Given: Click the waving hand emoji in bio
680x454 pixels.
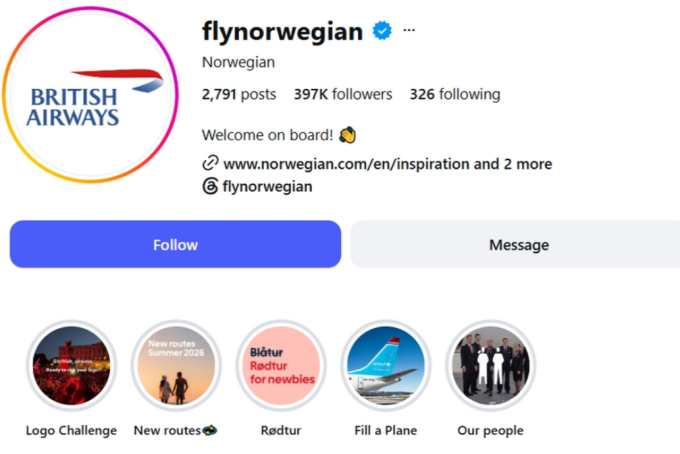Looking at the screenshot, I should 347,135.
